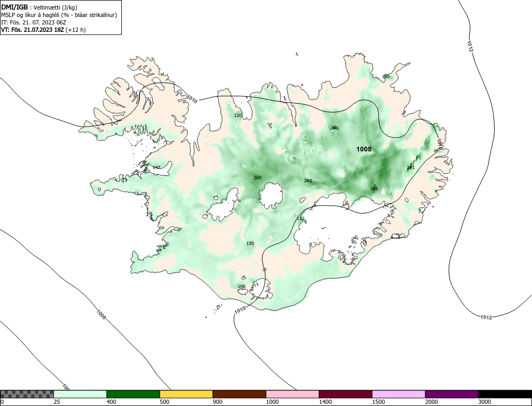Click the legend scale value 1400
The image size is (532, 406).
325,402
